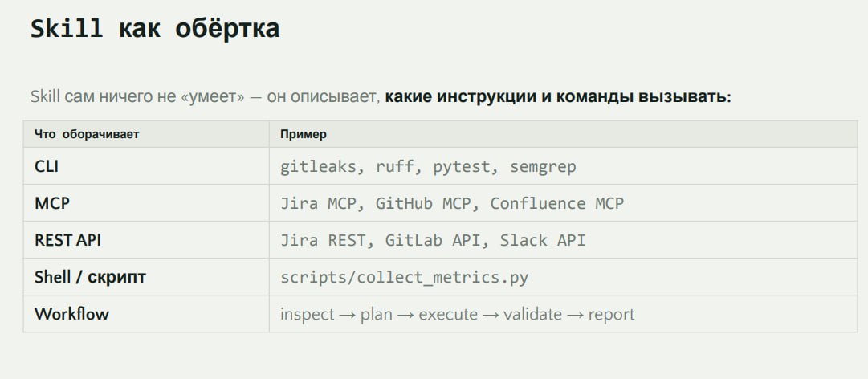Click semgrep in the CLI examples

(543, 166)
